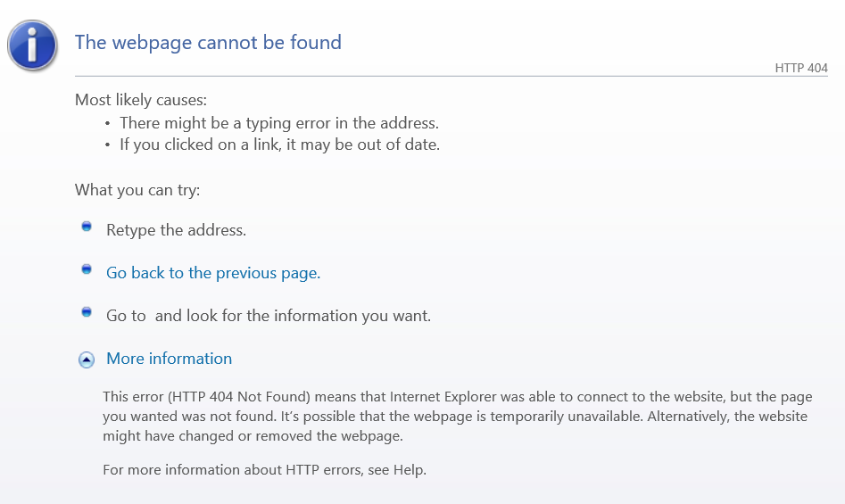
Task: Click the bullet beside Go to text
Action: click(87, 312)
